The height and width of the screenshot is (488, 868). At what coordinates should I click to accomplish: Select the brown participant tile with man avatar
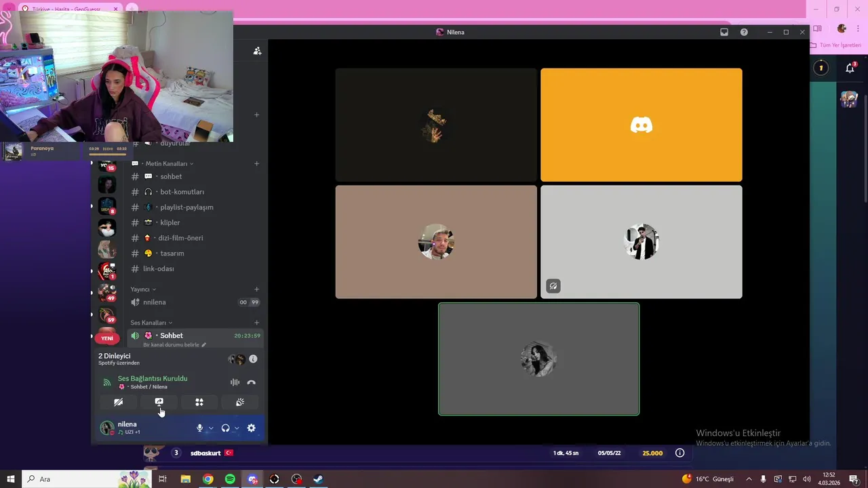[436, 242]
